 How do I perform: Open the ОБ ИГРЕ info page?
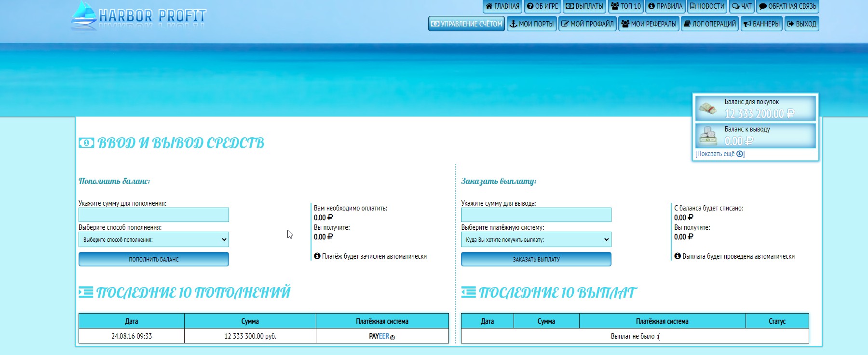point(542,6)
